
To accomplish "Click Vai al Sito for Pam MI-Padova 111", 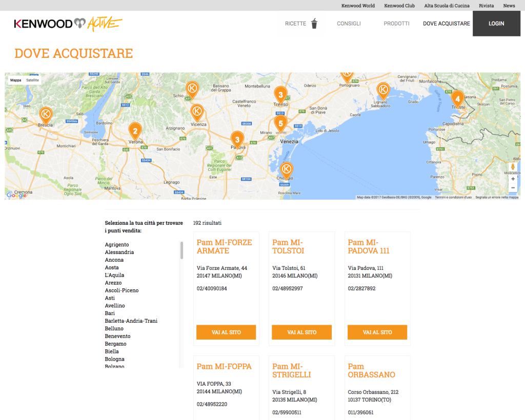I will 377,332.
